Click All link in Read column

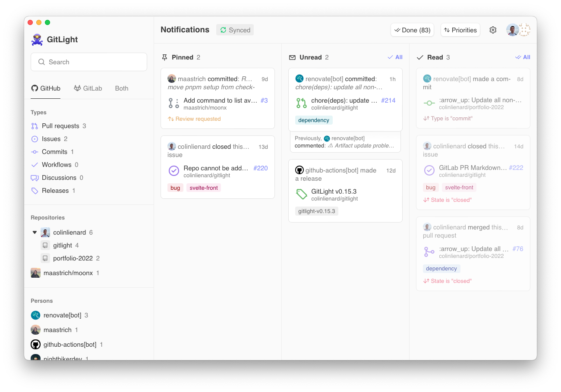click(x=523, y=57)
